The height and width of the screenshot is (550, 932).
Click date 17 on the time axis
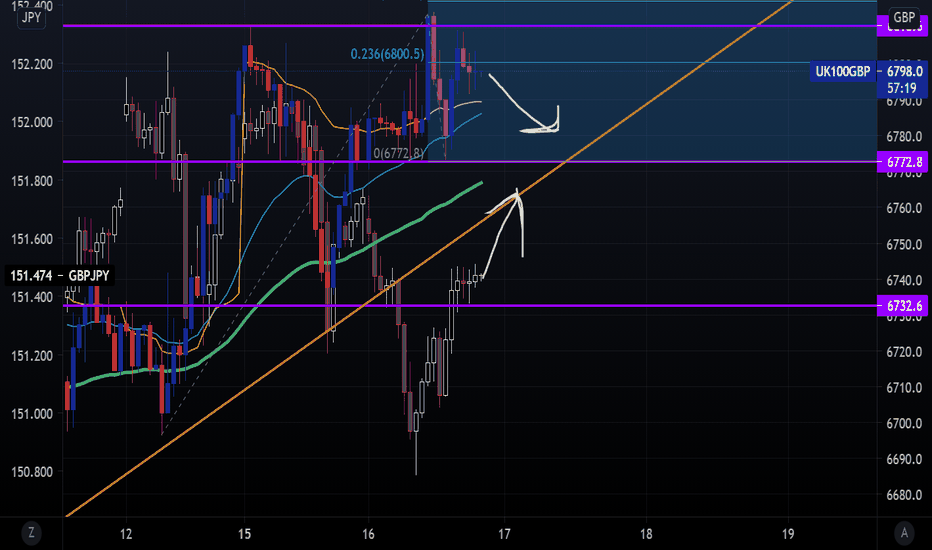(x=504, y=534)
